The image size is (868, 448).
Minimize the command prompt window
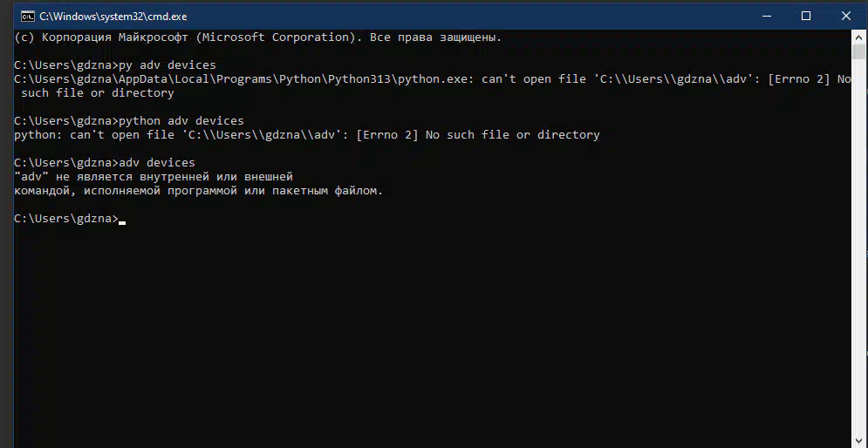(x=767, y=17)
